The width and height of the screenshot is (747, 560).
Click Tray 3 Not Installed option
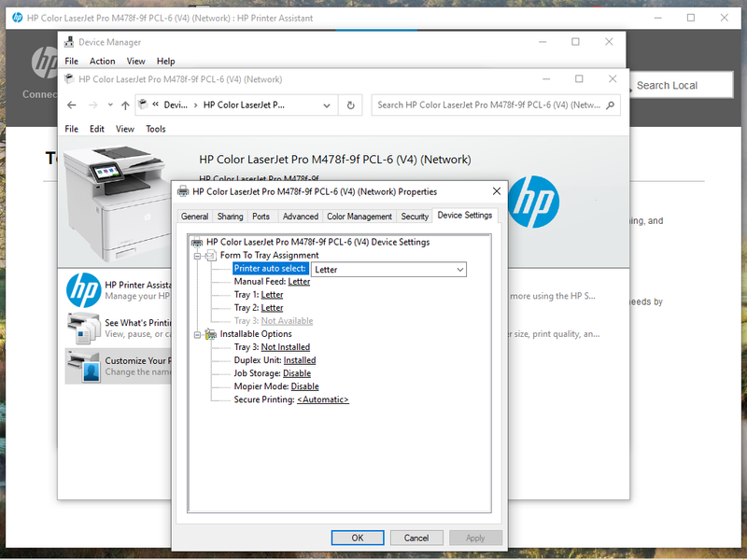[286, 347]
